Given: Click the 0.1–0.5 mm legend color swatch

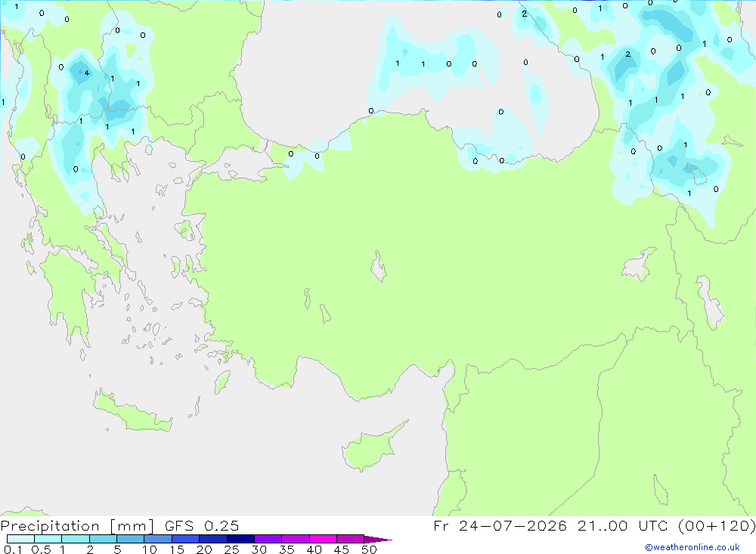Looking at the screenshot, I should [x=20, y=539].
